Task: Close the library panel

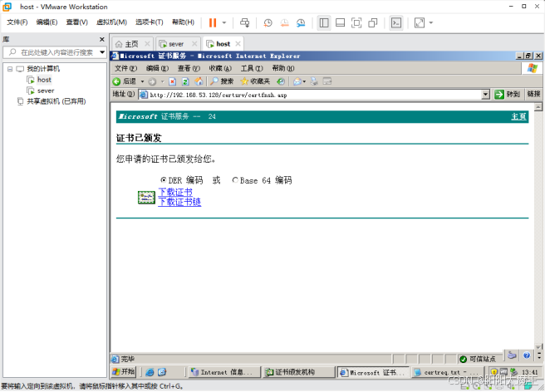Action: coord(102,39)
